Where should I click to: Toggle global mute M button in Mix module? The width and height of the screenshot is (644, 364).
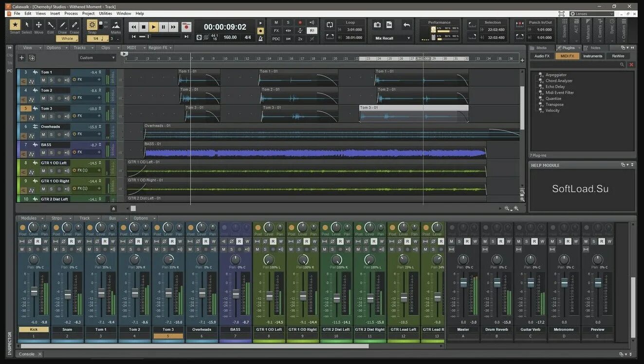(276, 22)
